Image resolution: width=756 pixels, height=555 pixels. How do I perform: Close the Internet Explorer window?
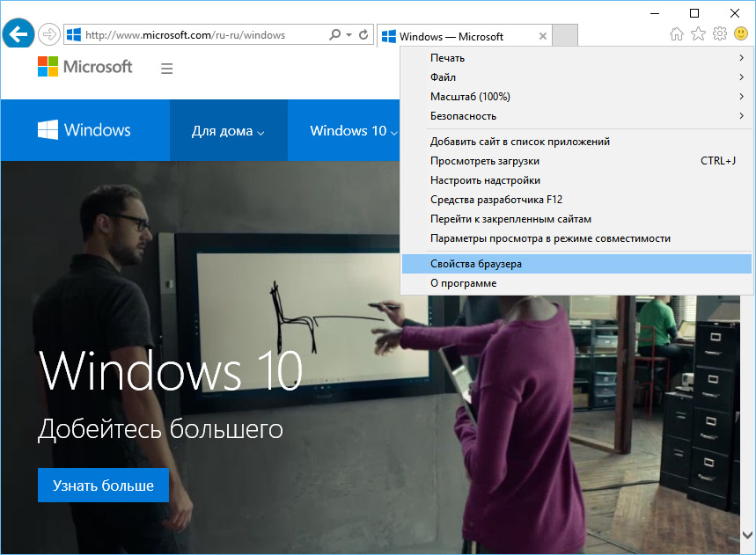(x=735, y=13)
